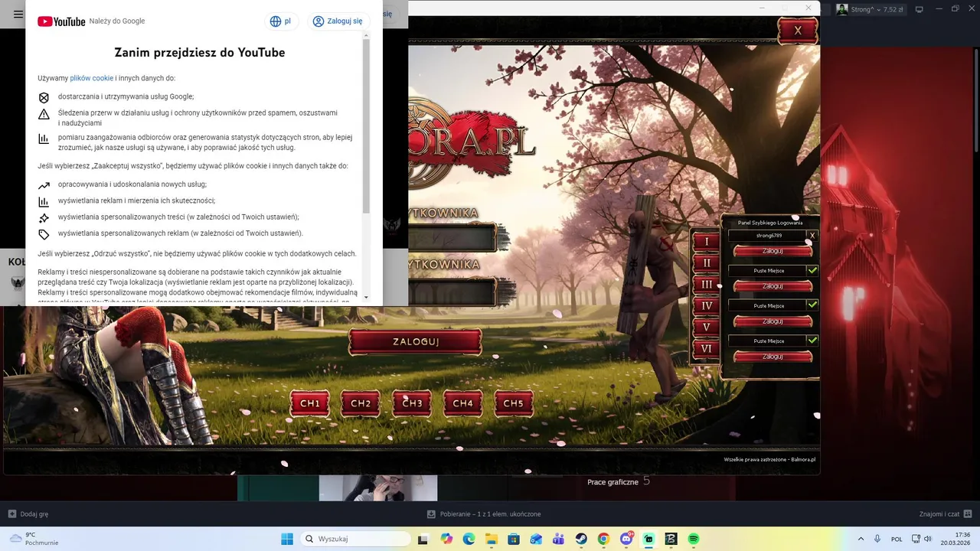Select channel CH1
980x551 pixels.
[x=310, y=403]
